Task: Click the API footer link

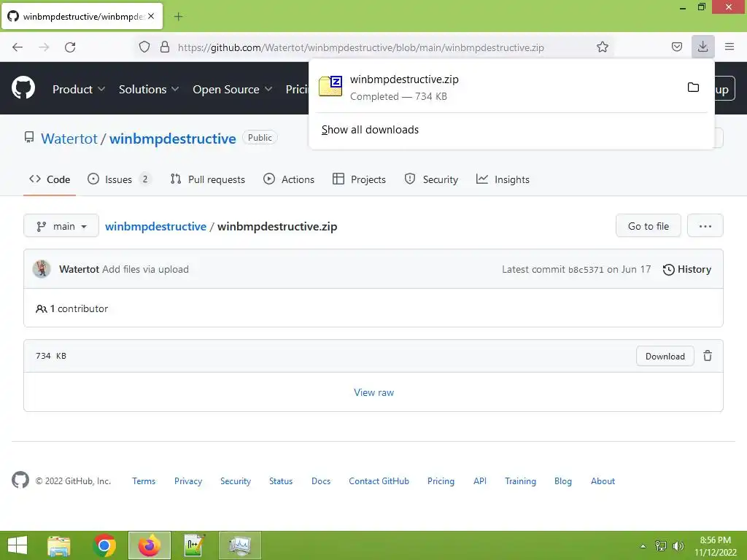Action: 480,481
